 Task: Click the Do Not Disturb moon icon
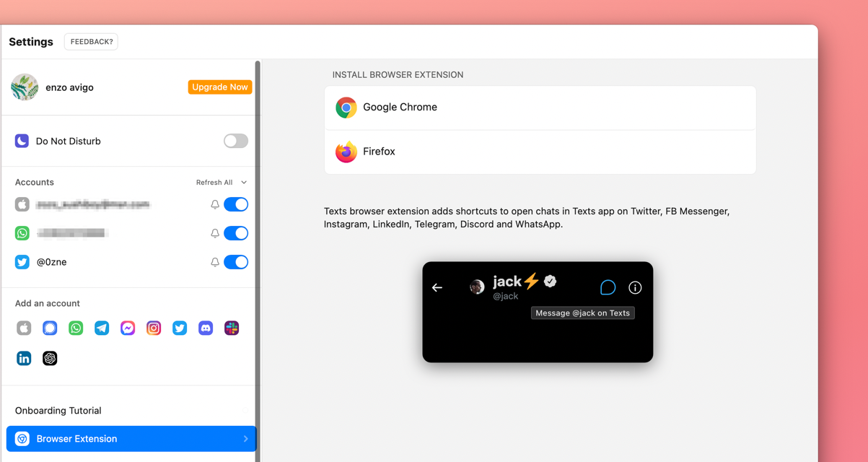[x=22, y=141]
